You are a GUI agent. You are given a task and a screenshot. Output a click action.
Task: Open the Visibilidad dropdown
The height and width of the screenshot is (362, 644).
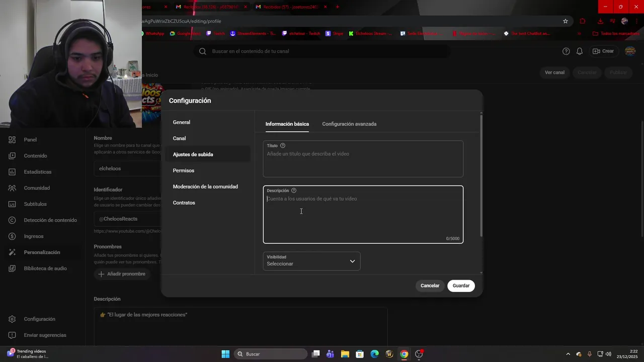311,261
